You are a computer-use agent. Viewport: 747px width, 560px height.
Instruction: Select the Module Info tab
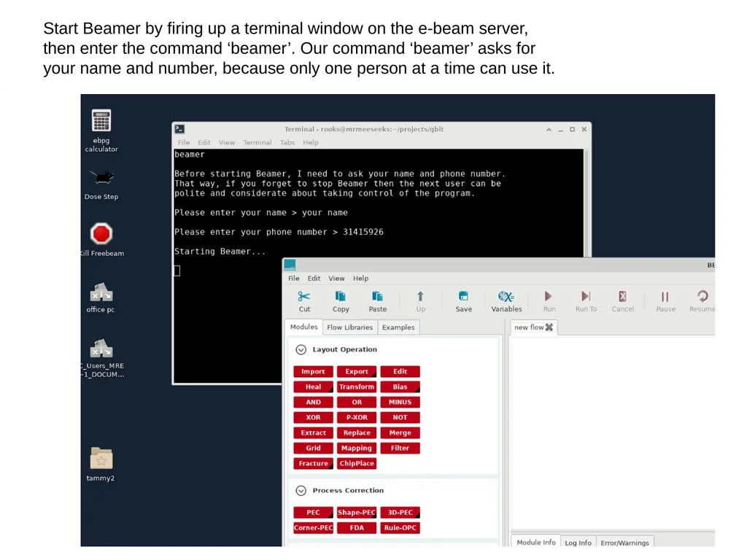(x=536, y=542)
